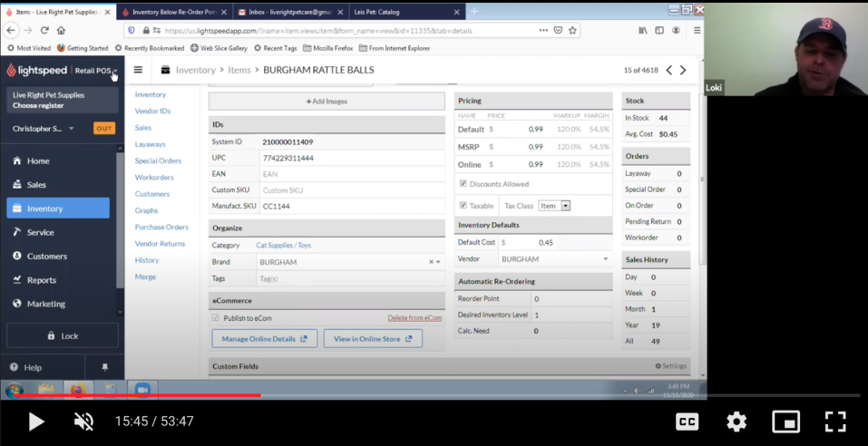Reload the page in Firefox
This screenshot has height=446, width=868.
(x=44, y=31)
